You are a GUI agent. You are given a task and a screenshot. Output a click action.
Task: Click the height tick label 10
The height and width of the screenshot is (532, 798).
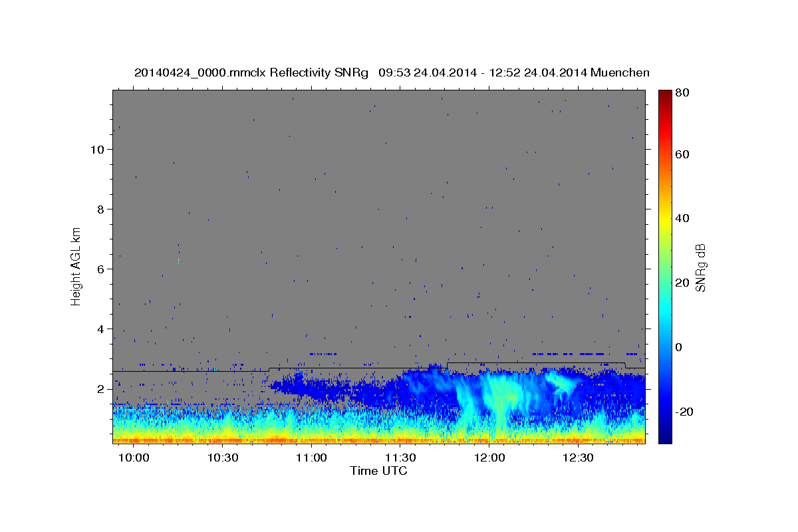coord(97,149)
